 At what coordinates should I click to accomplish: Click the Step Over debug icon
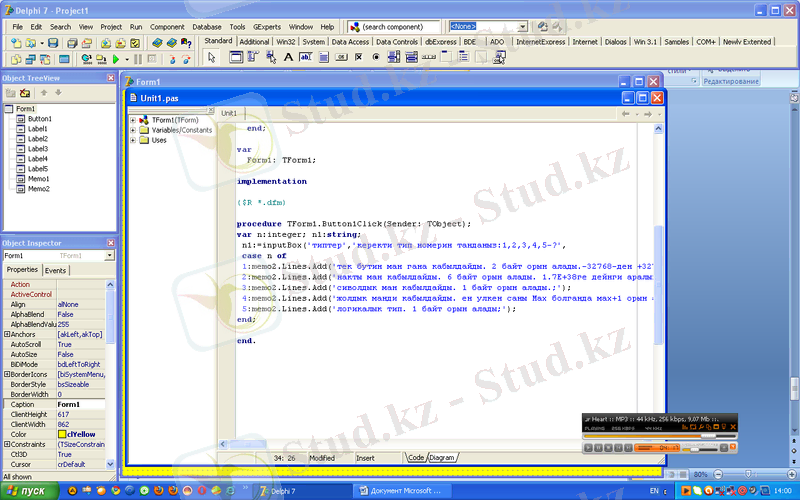[x=187, y=59]
